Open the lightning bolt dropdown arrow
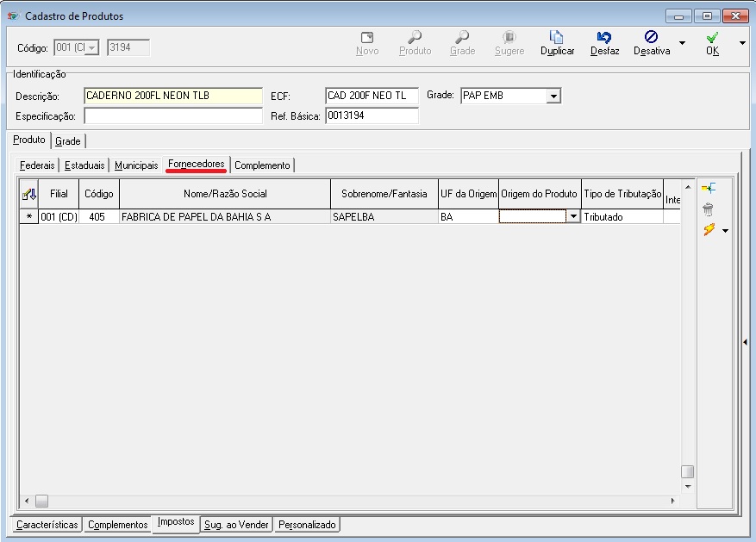 [x=726, y=231]
